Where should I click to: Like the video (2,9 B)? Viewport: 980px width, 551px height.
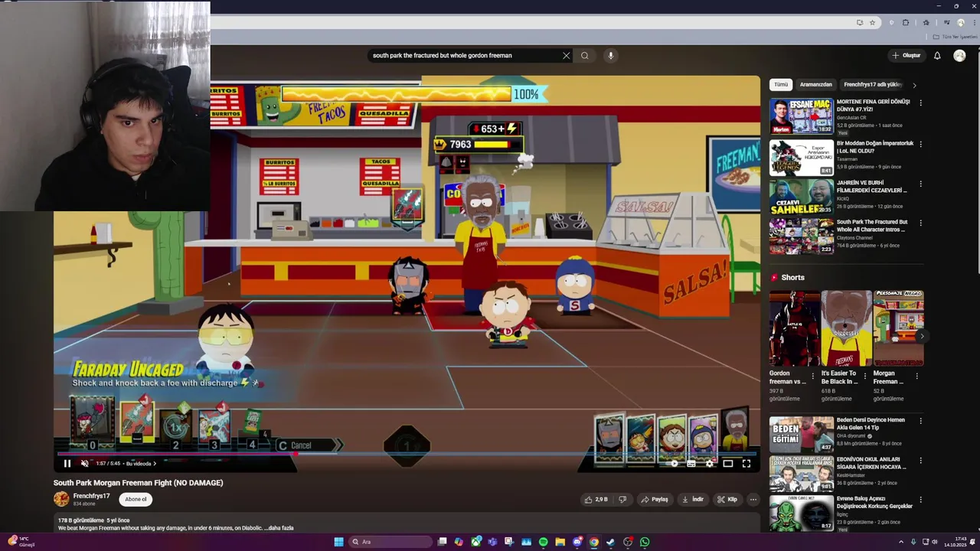click(x=596, y=499)
